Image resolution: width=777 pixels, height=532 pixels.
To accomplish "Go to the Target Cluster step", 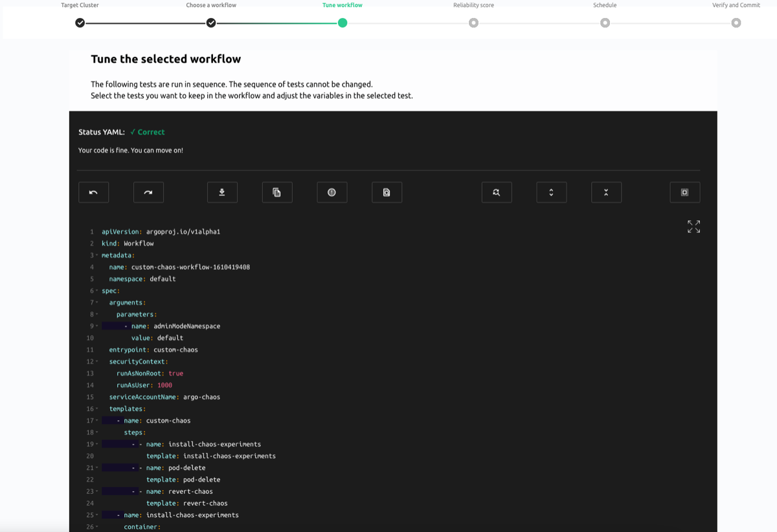I will 80,23.
